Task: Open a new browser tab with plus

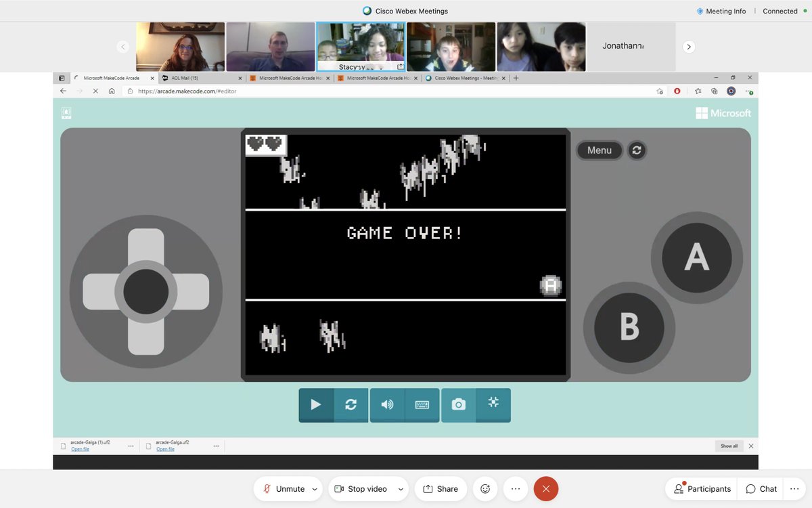Action: click(x=516, y=78)
